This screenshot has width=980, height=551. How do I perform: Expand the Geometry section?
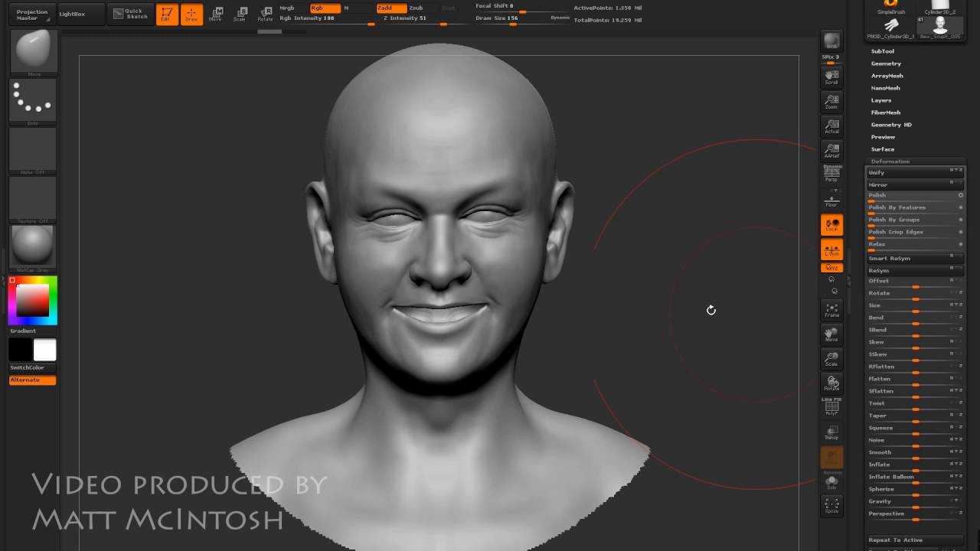click(x=886, y=64)
